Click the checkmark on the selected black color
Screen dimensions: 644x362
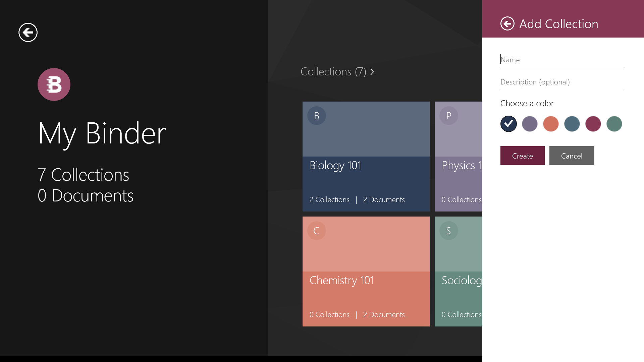pyautogui.click(x=508, y=124)
